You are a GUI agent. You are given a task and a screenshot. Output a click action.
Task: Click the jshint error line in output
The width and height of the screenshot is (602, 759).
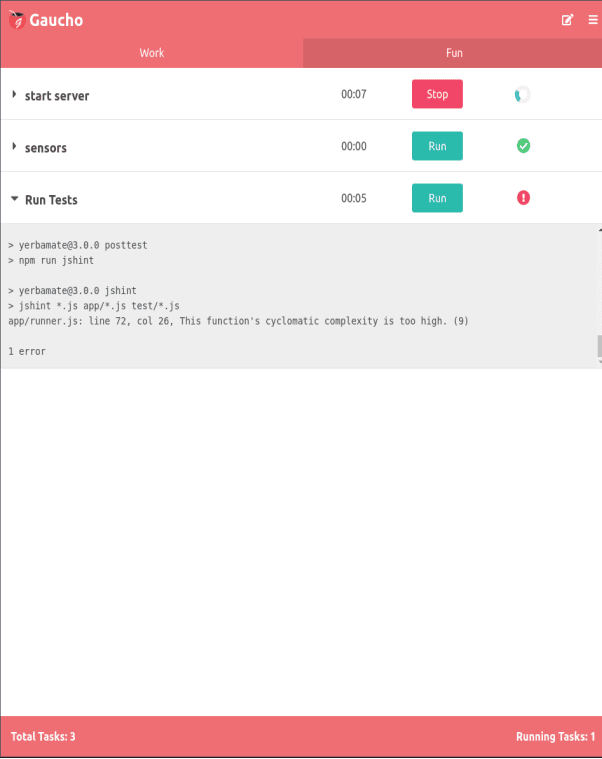[238, 321]
